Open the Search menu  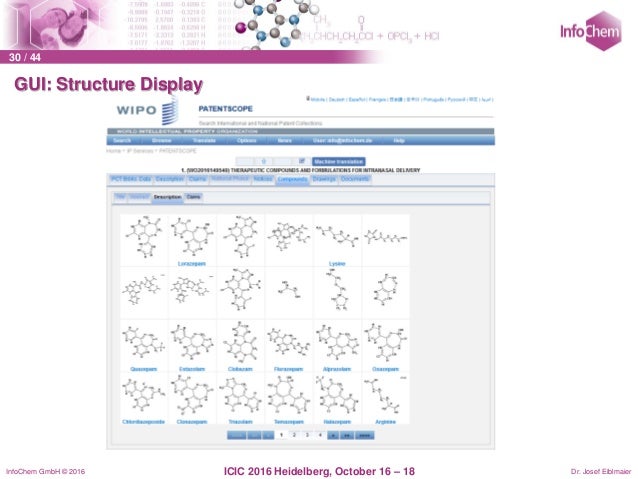click(x=122, y=140)
